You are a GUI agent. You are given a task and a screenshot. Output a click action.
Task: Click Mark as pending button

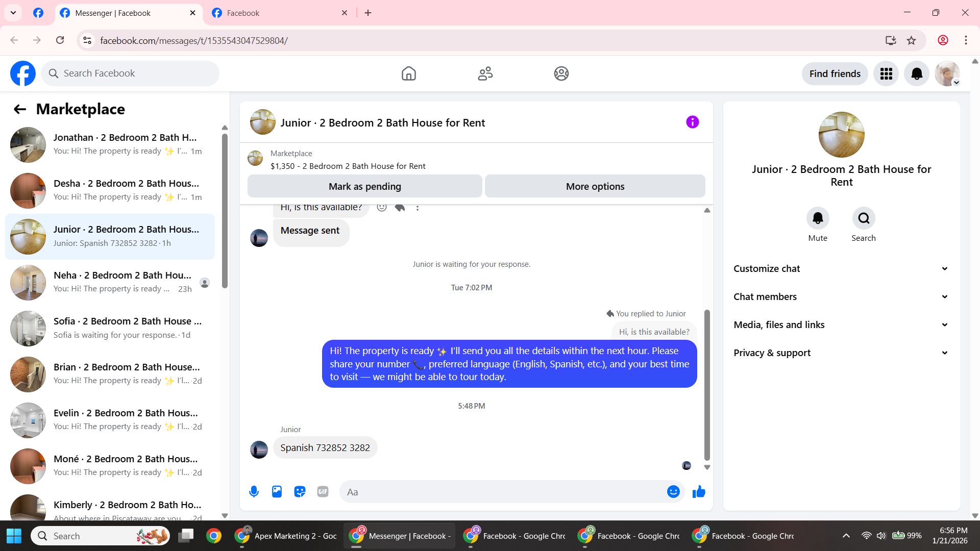364,186
